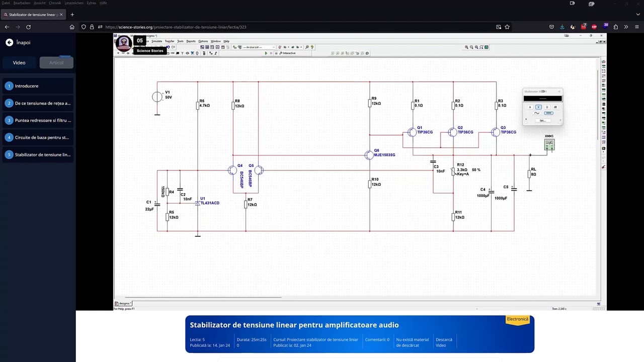Open the browser extensions puzzle icon
Screen dimensions: 644x362
[616, 27]
